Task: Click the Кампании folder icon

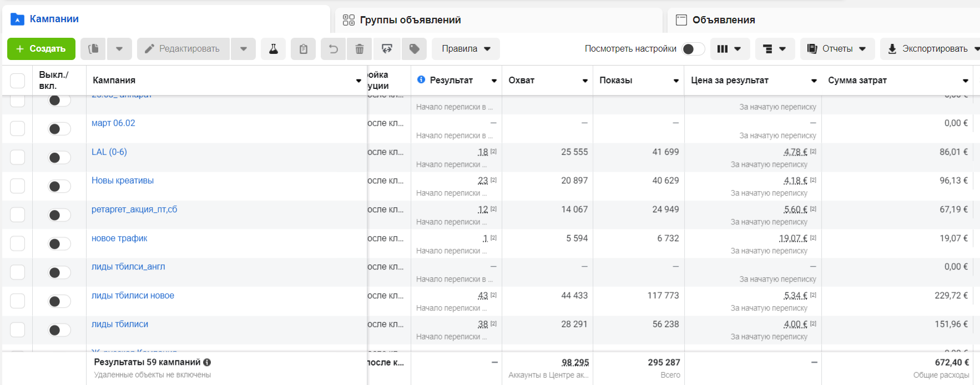Action: (17, 19)
